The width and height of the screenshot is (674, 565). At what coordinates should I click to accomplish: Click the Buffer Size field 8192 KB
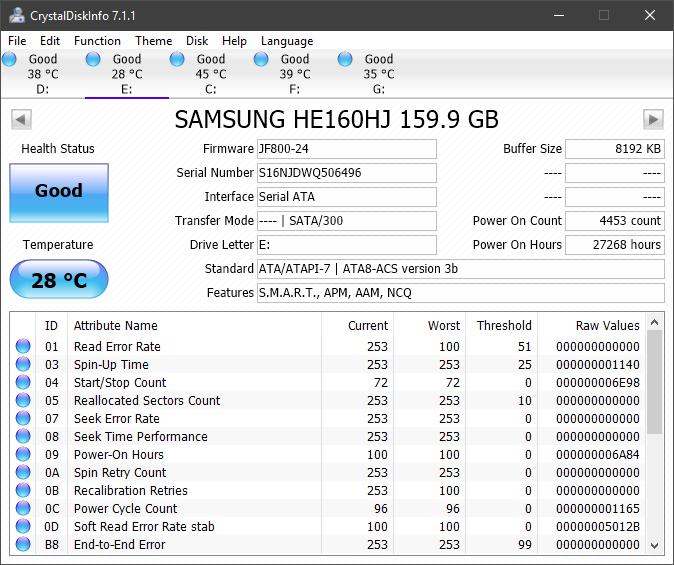click(615, 149)
